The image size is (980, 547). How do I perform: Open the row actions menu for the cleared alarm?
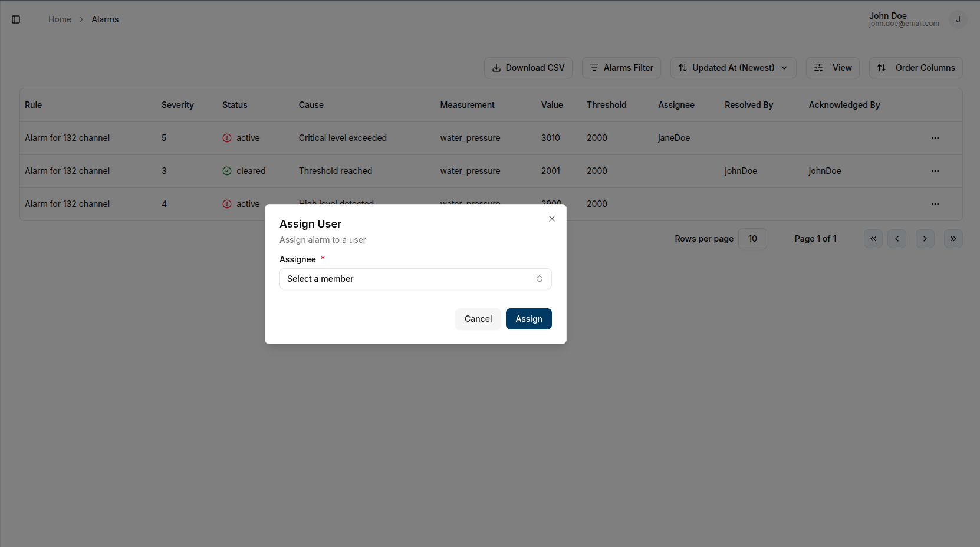[x=935, y=171]
